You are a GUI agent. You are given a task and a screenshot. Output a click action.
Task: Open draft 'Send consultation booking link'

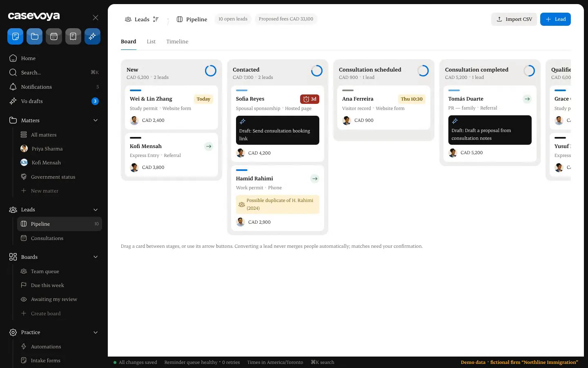278,130
